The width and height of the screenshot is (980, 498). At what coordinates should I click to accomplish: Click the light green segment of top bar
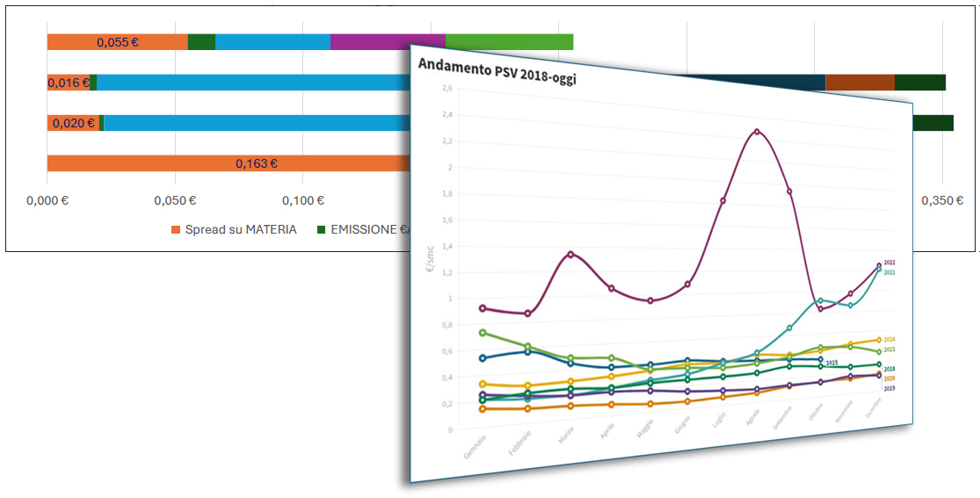pos(509,42)
